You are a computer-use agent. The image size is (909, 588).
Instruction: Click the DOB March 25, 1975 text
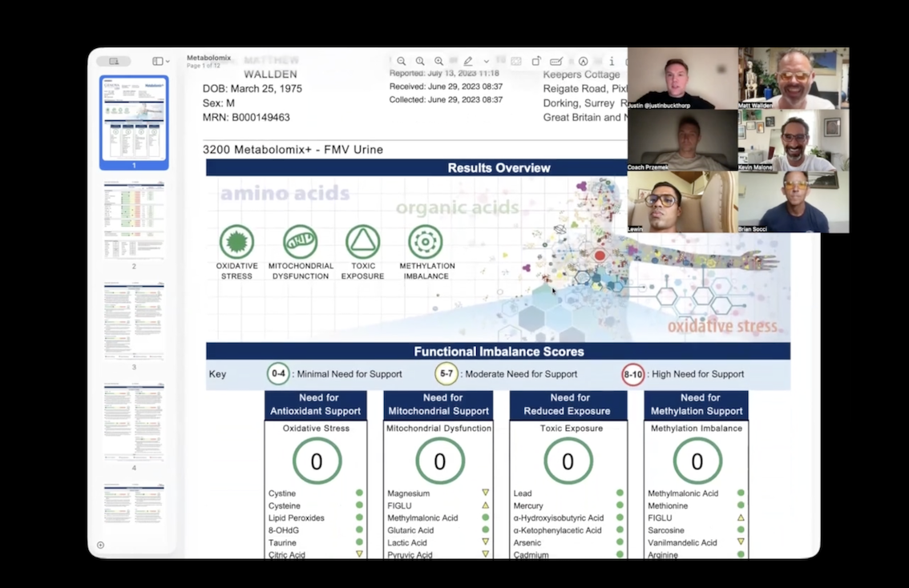point(252,89)
